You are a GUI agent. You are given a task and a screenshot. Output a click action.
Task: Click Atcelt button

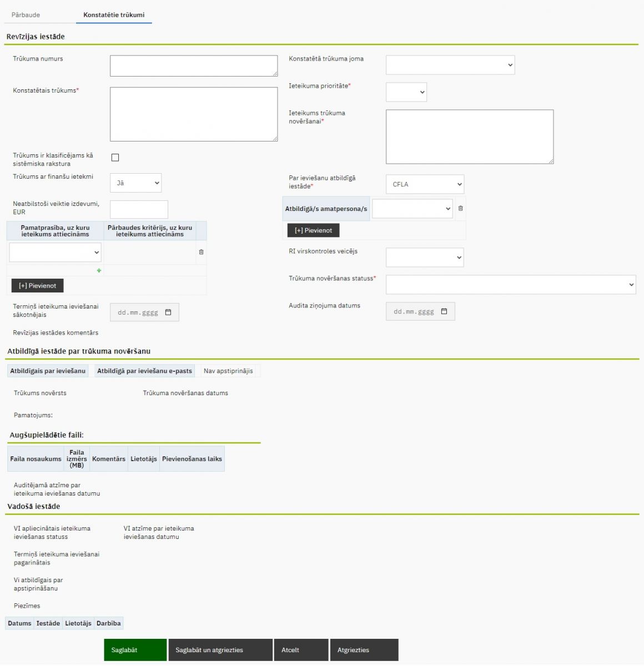click(x=300, y=650)
